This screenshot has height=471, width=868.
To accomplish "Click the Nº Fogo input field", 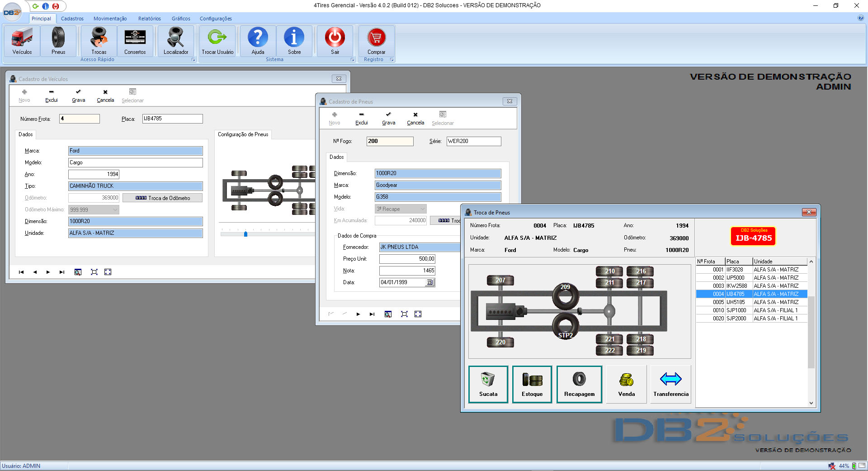I will (390, 141).
